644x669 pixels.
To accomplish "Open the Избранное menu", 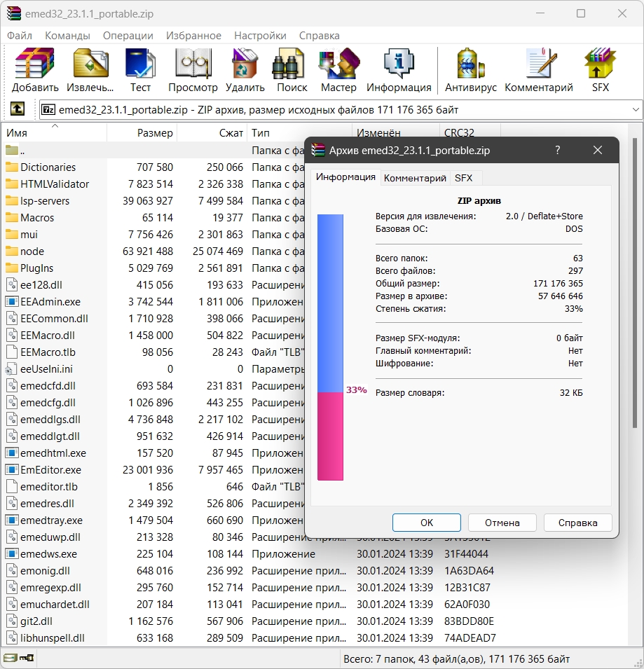I will [193, 36].
